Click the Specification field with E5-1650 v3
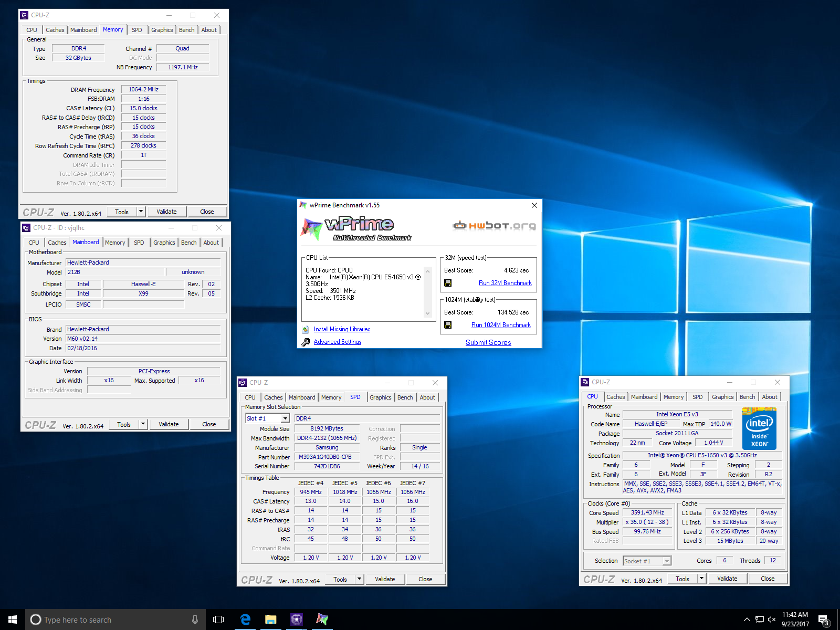Viewport: 840px width, 630px height. point(702,456)
